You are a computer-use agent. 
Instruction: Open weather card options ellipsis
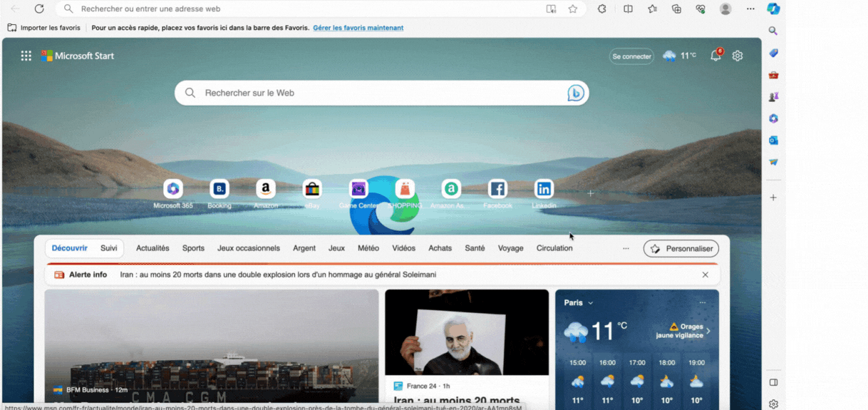tap(703, 303)
